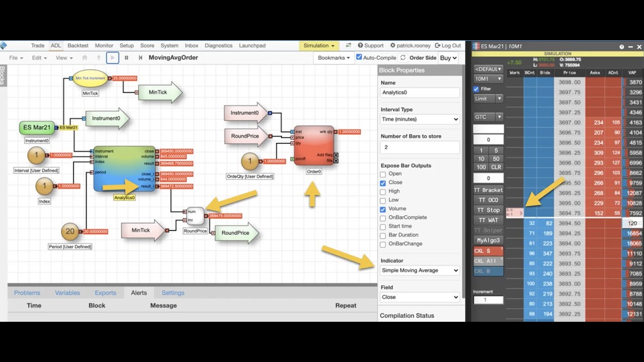Image resolution: width=644 pixels, height=362 pixels.
Task: Click the TT Bracket button
Action: click(488, 190)
